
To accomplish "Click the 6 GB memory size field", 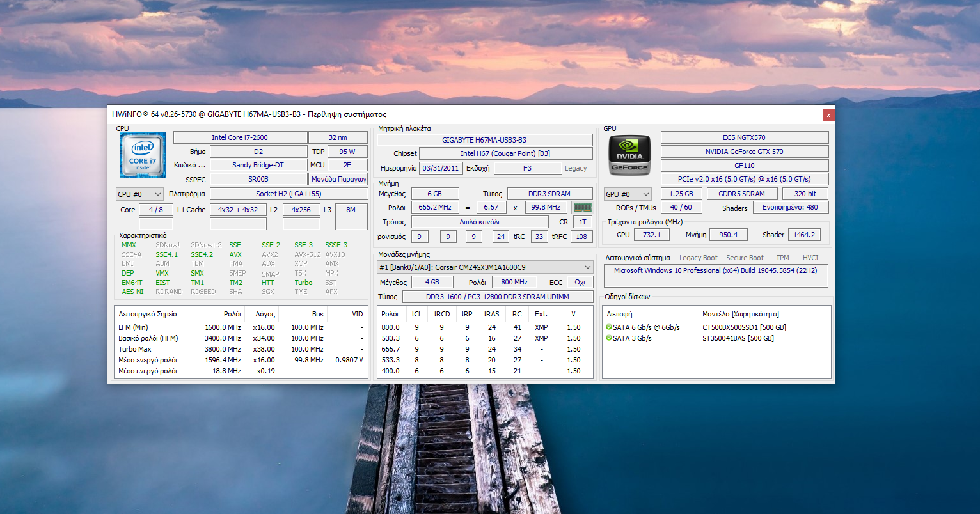I will (x=434, y=194).
